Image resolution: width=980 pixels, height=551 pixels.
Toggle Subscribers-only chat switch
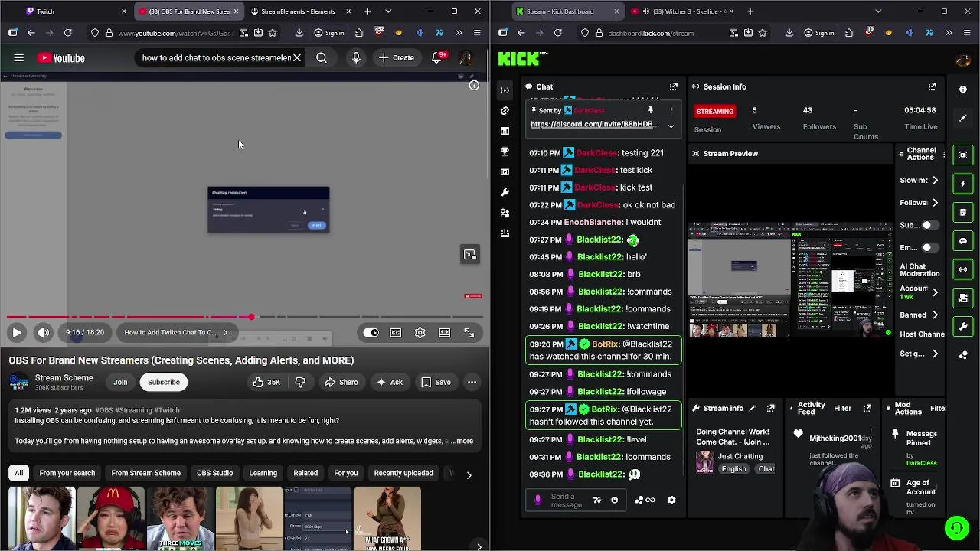929,225
